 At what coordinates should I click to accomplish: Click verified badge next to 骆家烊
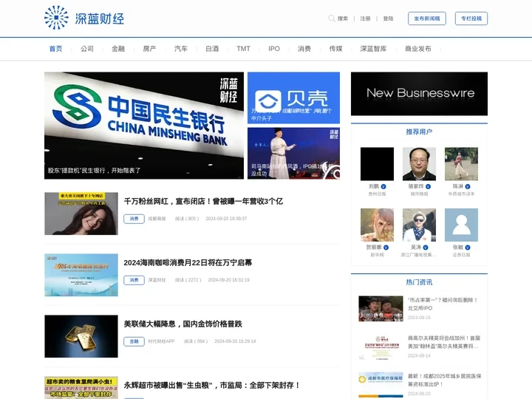click(428, 187)
